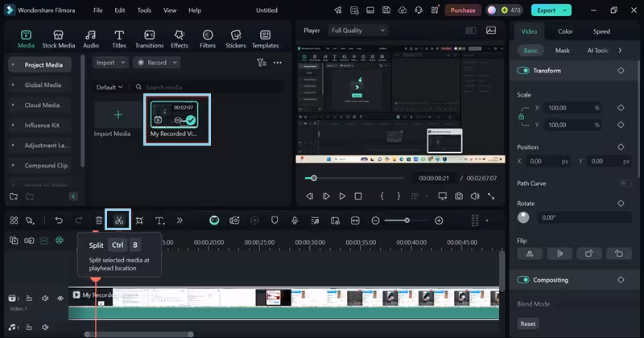
Task: Click the Split scissors tool
Action: (x=118, y=221)
